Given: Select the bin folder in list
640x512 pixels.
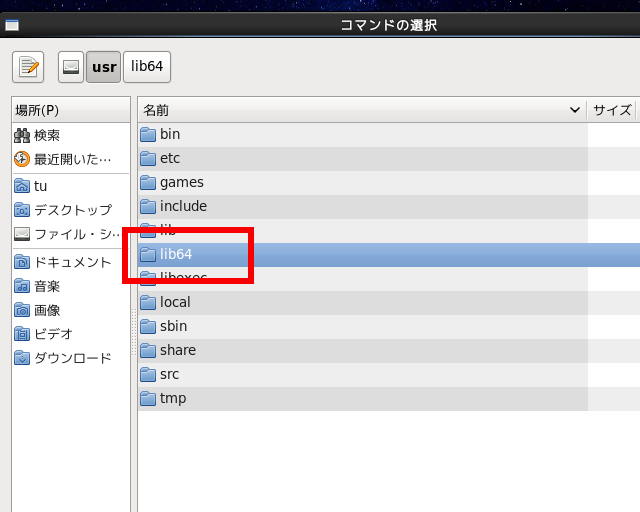Looking at the screenshot, I should coord(170,134).
